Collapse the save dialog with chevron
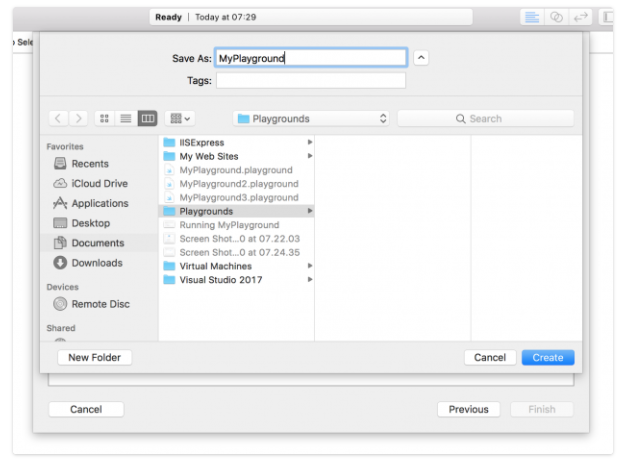This screenshot has width=620, height=467. [421, 58]
